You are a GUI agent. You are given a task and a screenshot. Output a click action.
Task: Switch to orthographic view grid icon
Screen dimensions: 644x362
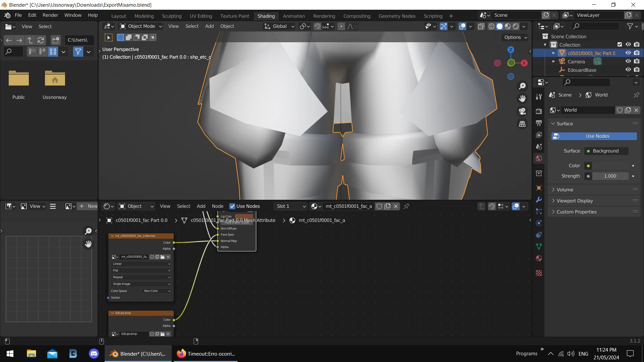[x=522, y=124]
